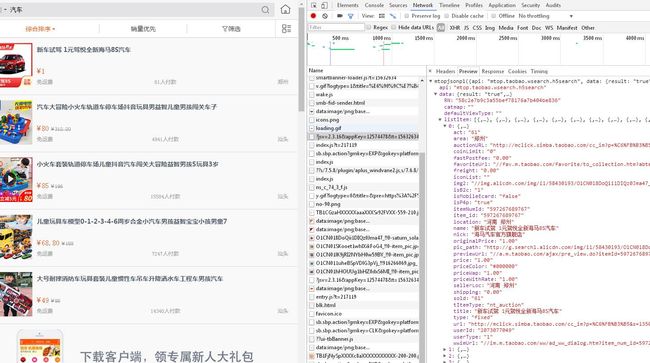Open the Audits panel tab
This screenshot has width=650, height=363.
pos(553,5)
